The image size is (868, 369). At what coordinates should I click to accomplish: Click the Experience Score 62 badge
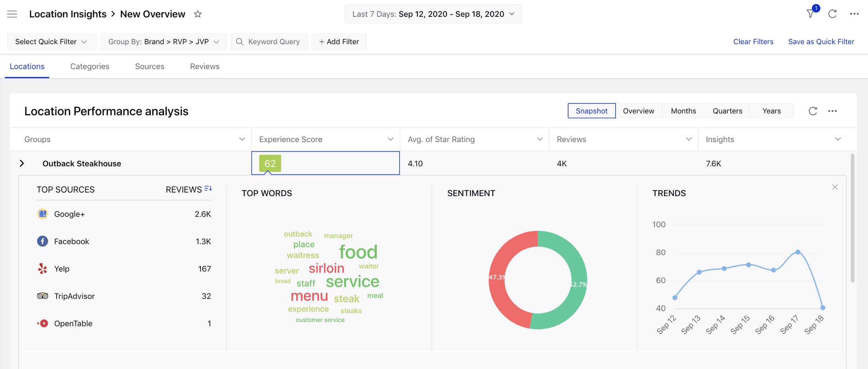coord(270,163)
